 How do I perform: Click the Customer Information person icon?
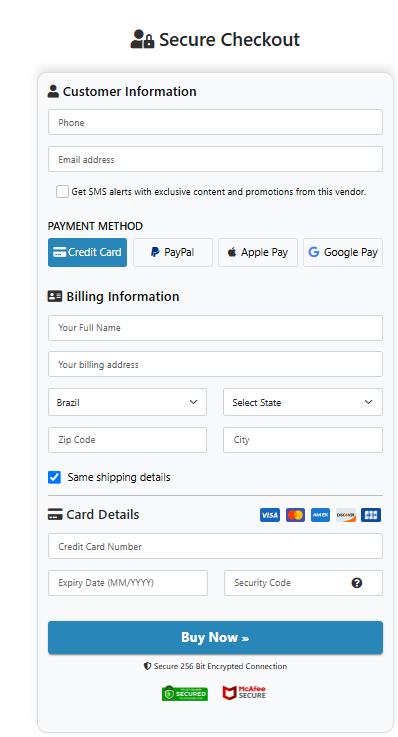[x=53, y=91]
